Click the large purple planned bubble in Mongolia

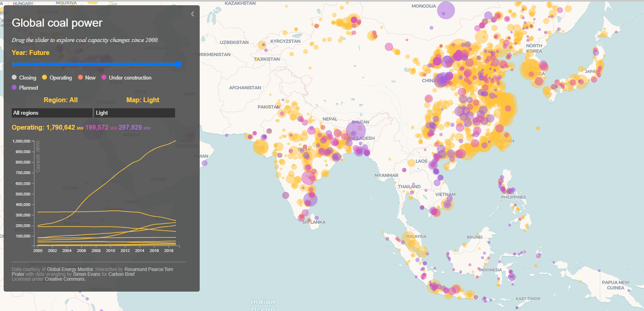pos(446,10)
